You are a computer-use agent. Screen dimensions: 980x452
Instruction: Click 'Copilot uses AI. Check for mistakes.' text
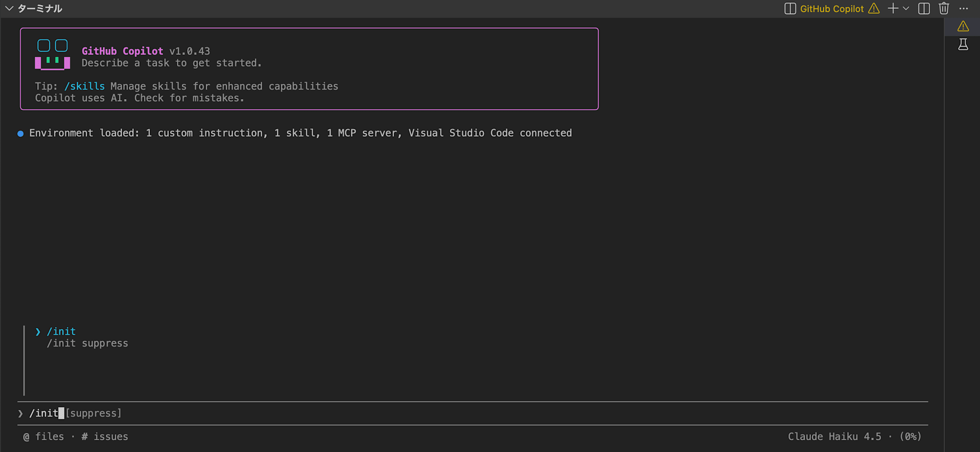140,98
